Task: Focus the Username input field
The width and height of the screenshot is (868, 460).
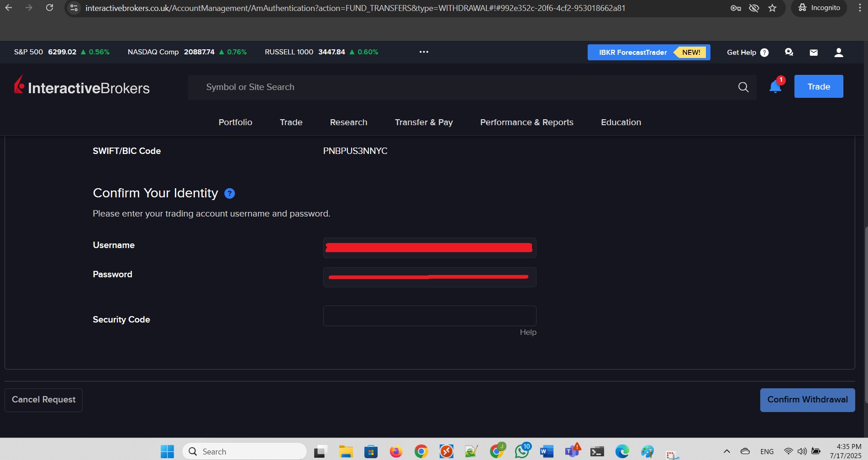Action: (430, 248)
